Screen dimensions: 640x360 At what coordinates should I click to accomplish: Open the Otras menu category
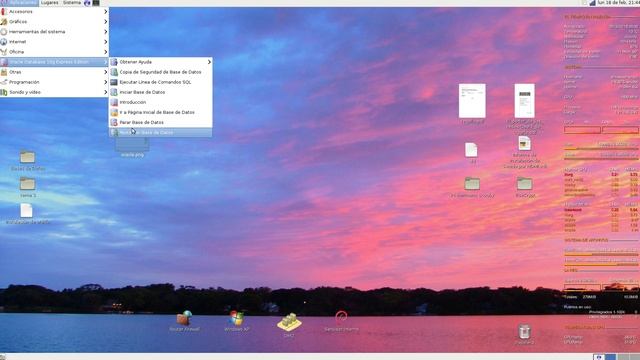pyautogui.click(x=54, y=72)
